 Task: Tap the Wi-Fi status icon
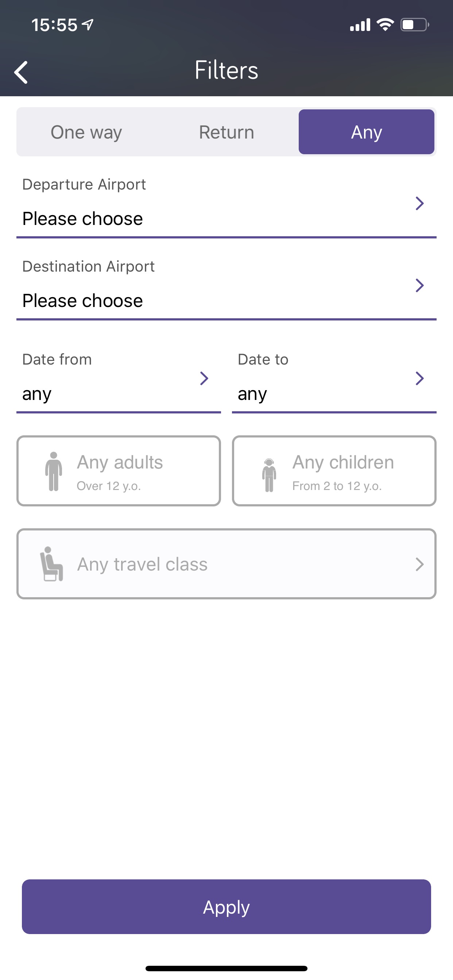(385, 25)
